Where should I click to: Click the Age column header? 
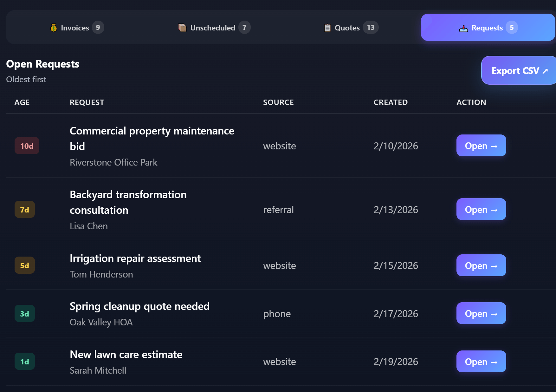[22, 102]
